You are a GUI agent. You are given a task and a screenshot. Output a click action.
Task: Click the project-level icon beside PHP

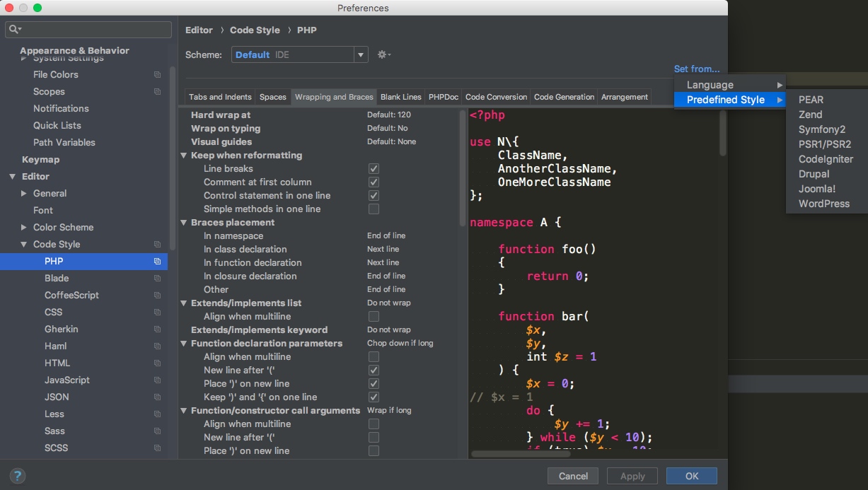coord(157,261)
